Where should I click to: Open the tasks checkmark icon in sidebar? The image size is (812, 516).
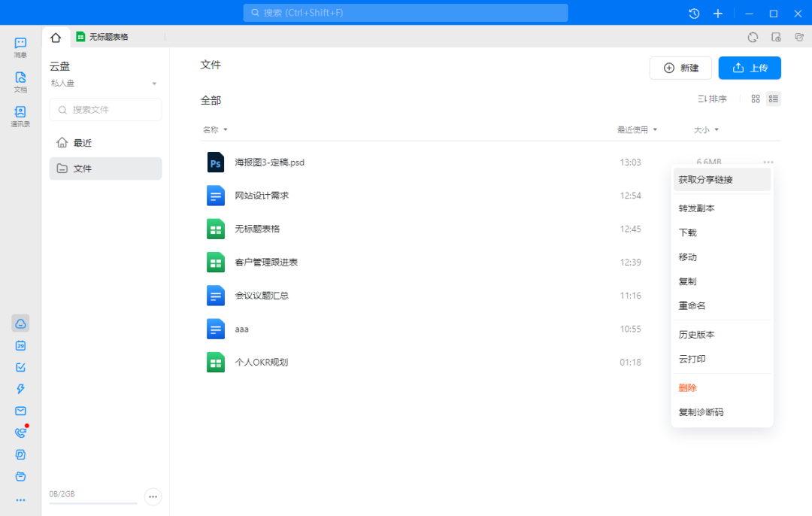(x=20, y=367)
